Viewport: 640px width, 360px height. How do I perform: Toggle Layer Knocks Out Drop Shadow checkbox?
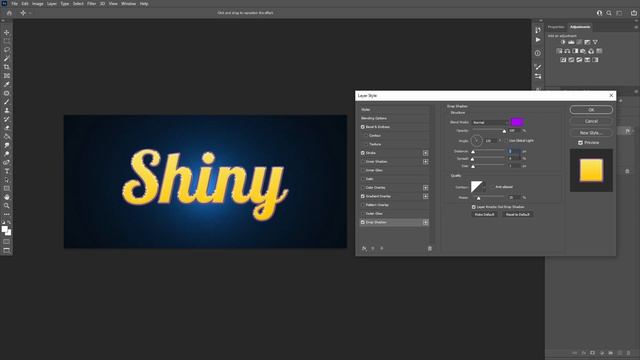coord(473,207)
